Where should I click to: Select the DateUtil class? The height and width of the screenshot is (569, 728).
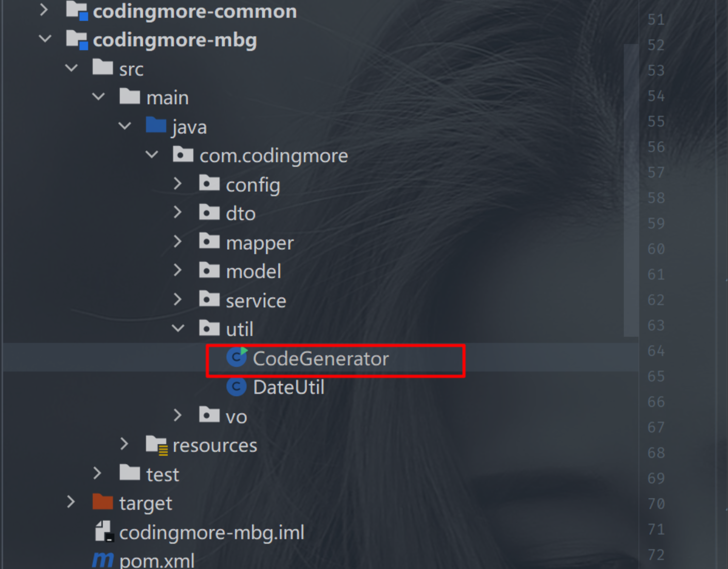tap(289, 387)
